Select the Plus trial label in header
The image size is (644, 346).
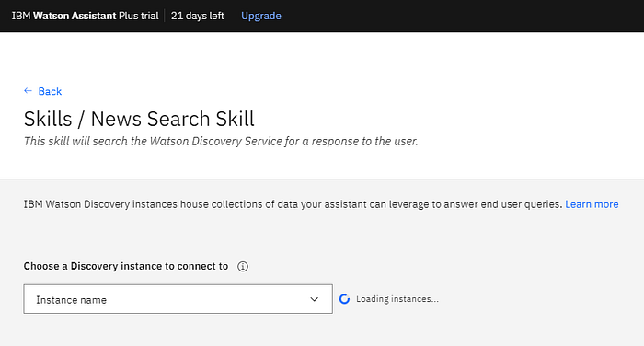[x=138, y=16]
